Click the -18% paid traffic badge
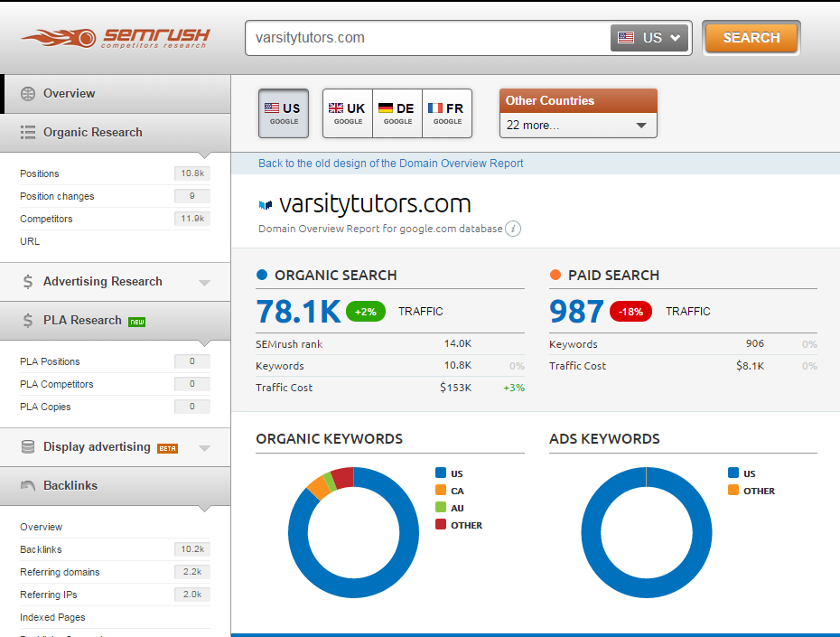Image resolution: width=840 pixels, height=637 pixels. point(630,312)
